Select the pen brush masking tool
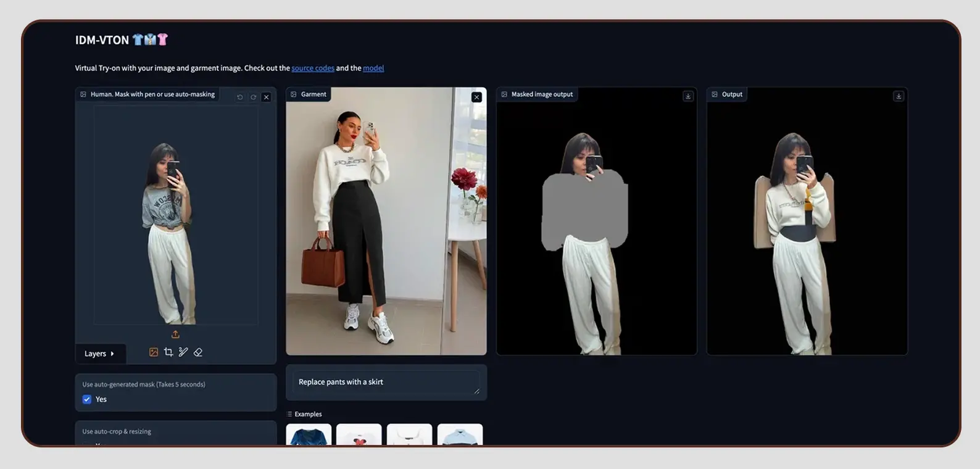The width and height of the screenshot is (980, 469). click(x=183, y=352)
